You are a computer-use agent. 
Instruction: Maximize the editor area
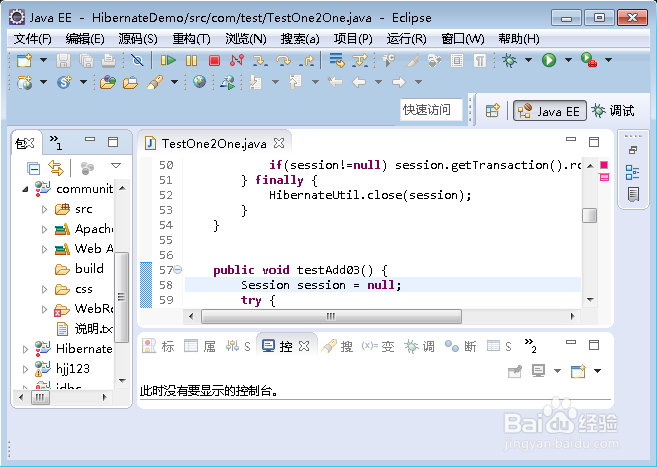coord(594,142)
